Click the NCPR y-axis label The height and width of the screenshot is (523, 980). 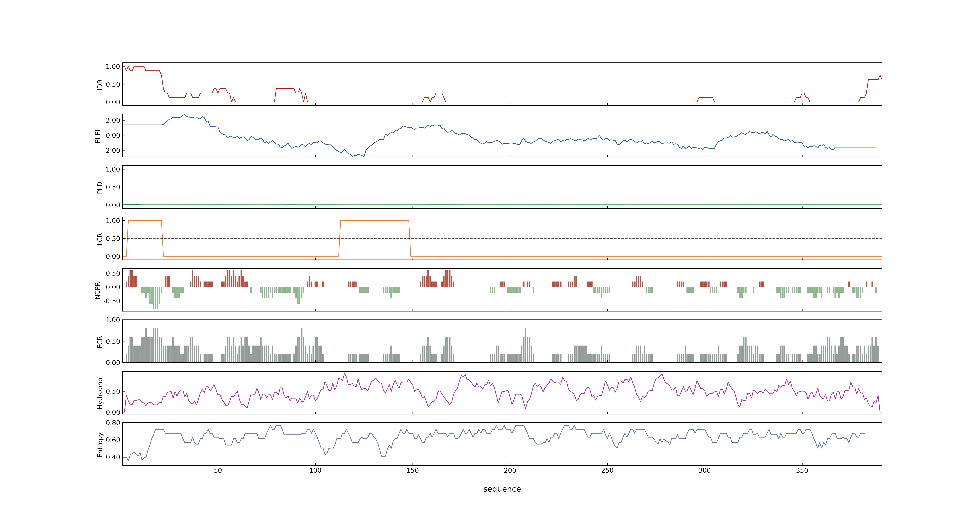pyautogui.click(x=97, y=290)
